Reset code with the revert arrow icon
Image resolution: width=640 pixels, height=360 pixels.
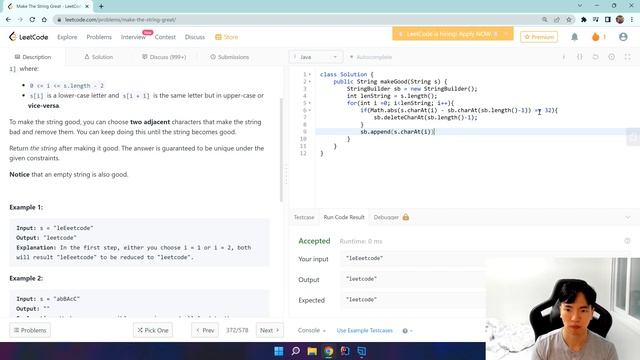tap(596, 57)
